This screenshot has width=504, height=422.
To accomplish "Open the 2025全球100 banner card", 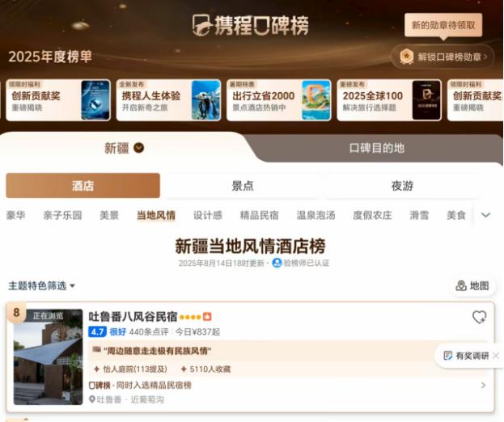I will [x=389, y=100].
